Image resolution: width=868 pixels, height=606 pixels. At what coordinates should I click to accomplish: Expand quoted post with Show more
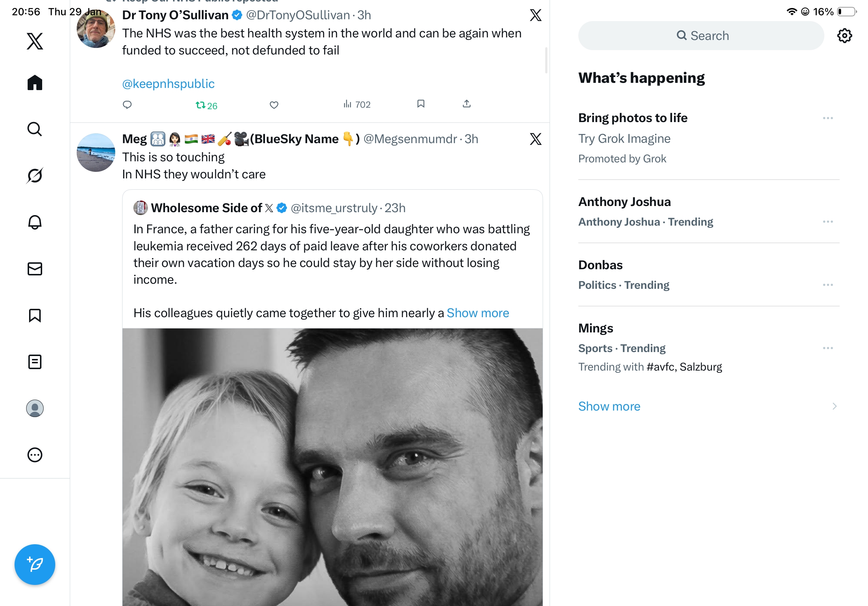478,313
